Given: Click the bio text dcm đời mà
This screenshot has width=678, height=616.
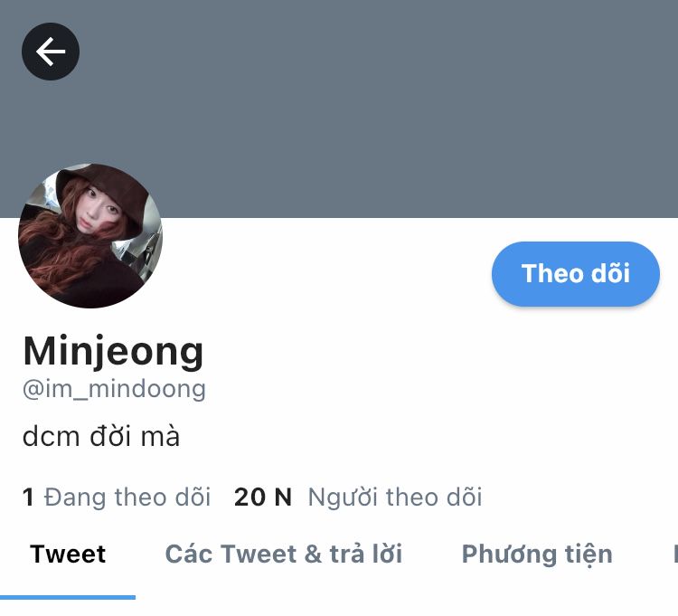Looking at the screenshot, I should point(100,436).
